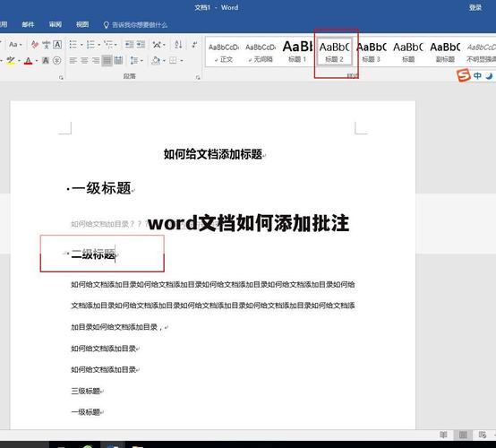Click the Tell Me search box
Image resolution: width=496 pixels, height=448 pixels.
click(135, 25)
